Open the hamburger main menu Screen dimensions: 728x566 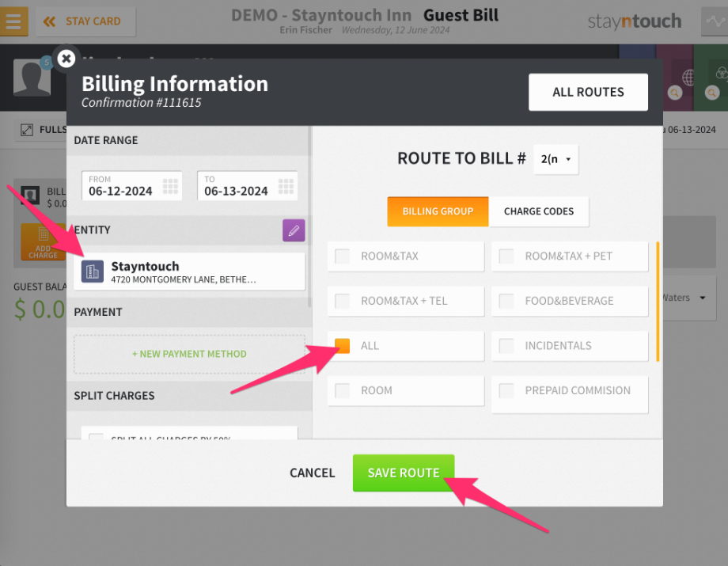point(13,21)
